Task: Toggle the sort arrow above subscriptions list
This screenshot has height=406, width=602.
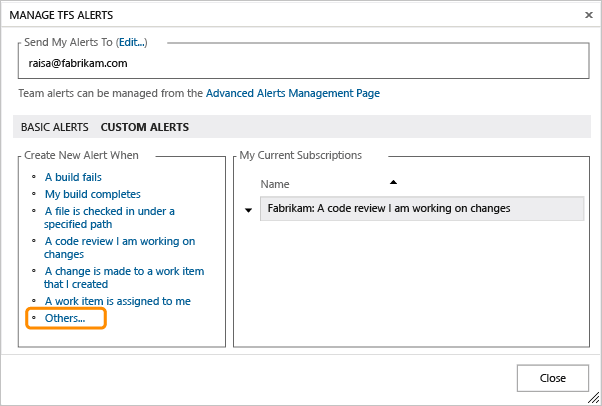Action: (x=393, y=182)
